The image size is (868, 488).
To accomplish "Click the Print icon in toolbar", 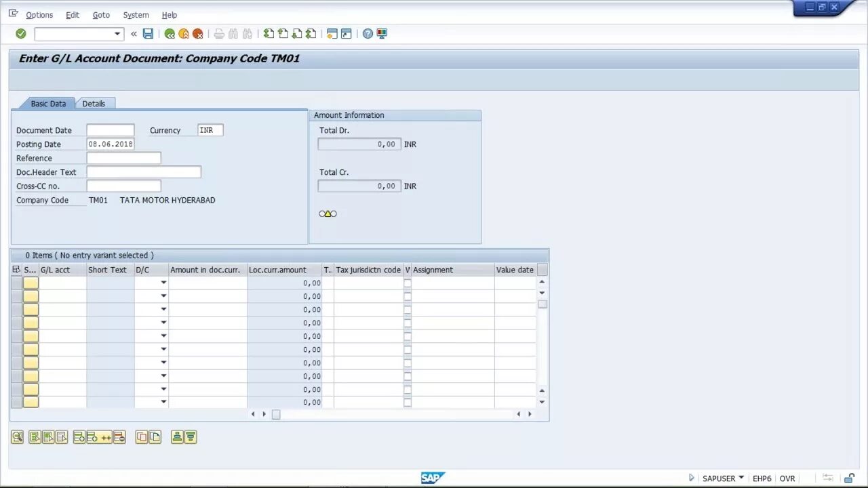I will point(219,33).
